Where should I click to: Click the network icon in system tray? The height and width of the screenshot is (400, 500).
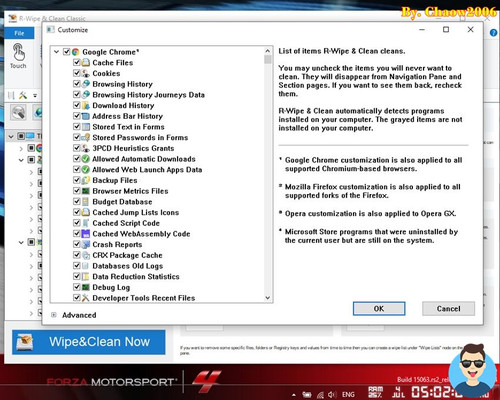point(320,395)
